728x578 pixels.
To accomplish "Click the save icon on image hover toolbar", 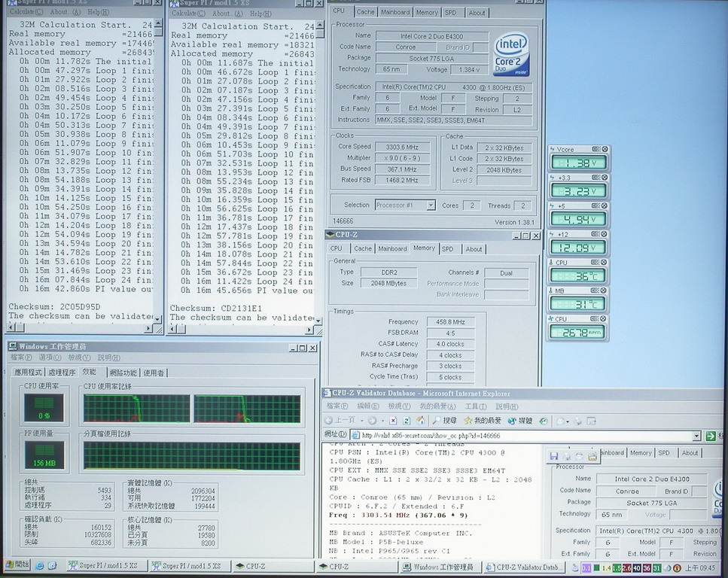I will point(554,456).
